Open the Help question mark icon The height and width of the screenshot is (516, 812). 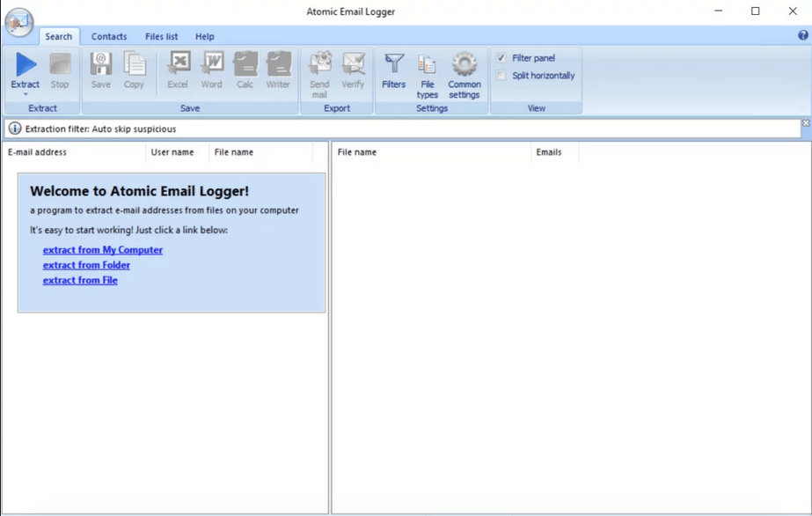pyautogui.click(x=801, y=36)
